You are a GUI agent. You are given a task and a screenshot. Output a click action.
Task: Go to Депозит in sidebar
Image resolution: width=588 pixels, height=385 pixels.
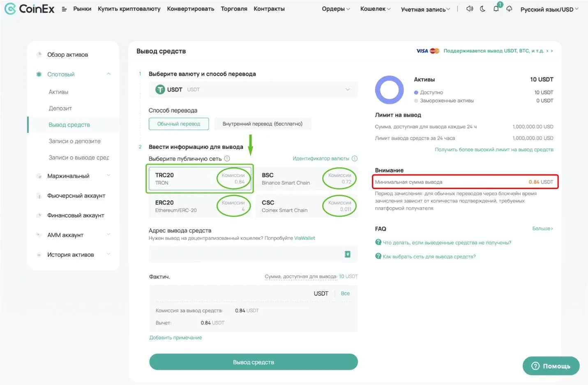pos(60,108)
